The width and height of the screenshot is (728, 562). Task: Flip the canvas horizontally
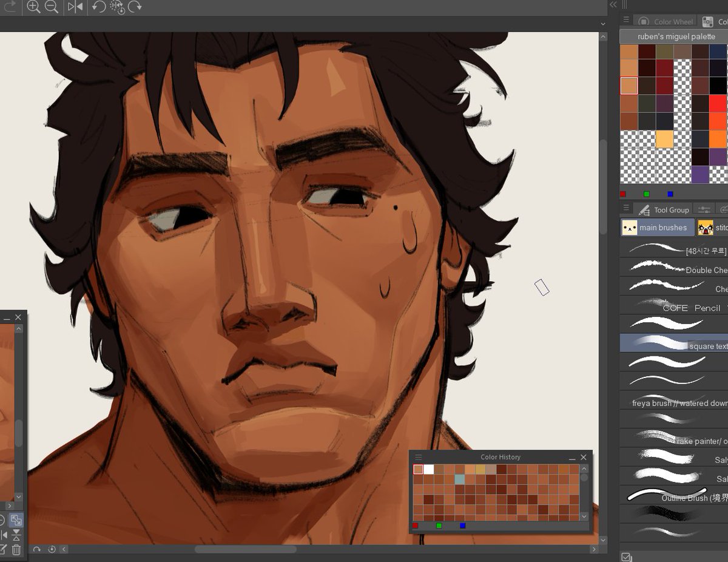(x=75, y=7)
